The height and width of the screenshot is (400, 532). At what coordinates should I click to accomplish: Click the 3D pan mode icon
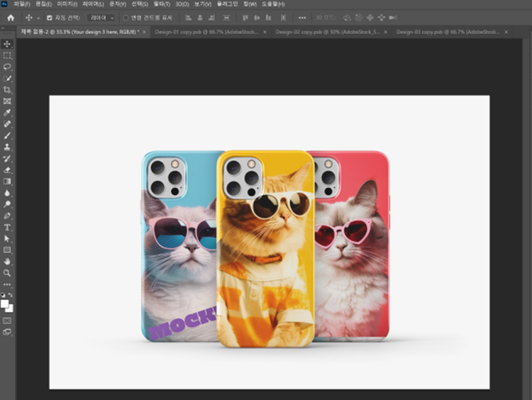pos(370,18)
